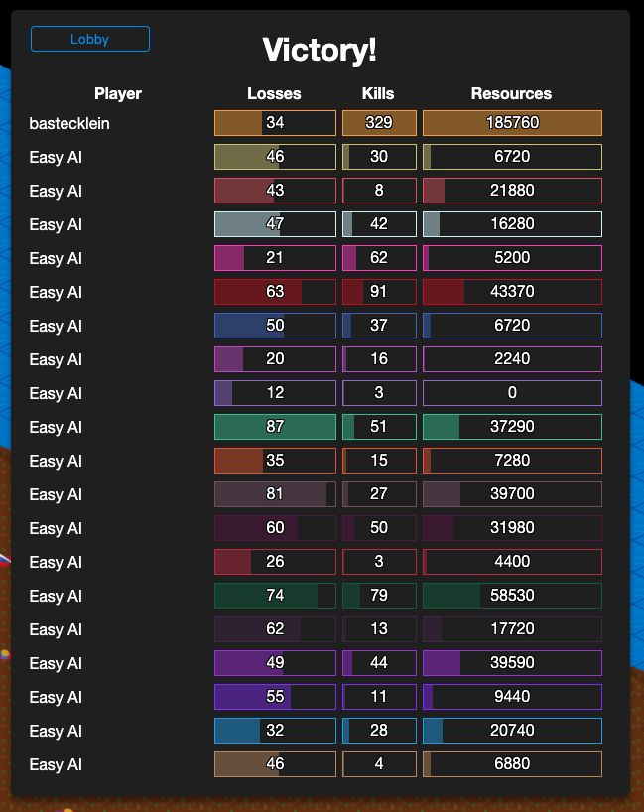Click the losses bar showing 87
Viewport: 644px width, 812px height.
(276, 427)
